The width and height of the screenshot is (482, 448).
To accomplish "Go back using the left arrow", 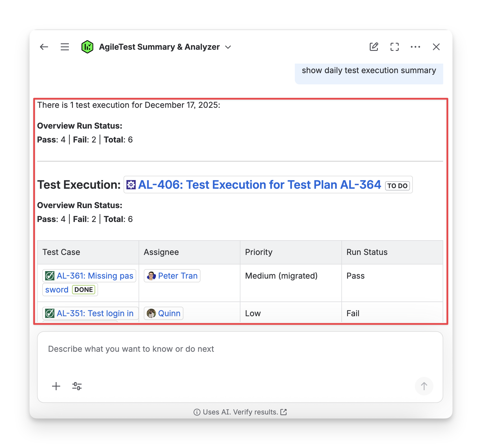I will (44, 47).
